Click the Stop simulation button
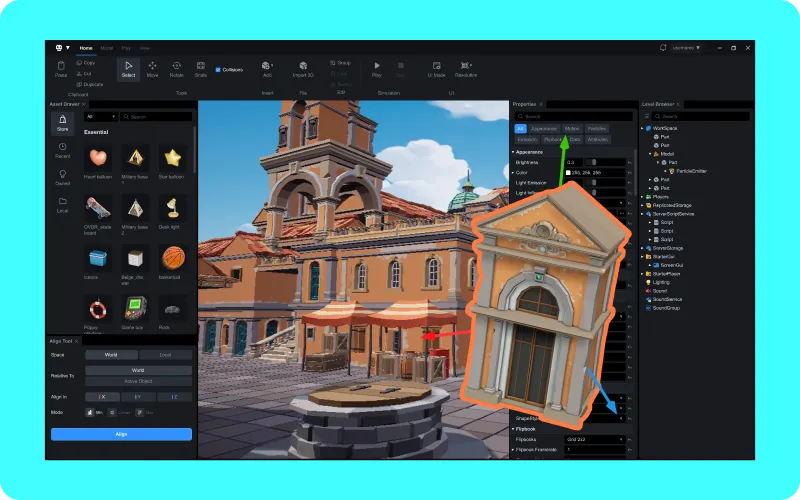 401,69
